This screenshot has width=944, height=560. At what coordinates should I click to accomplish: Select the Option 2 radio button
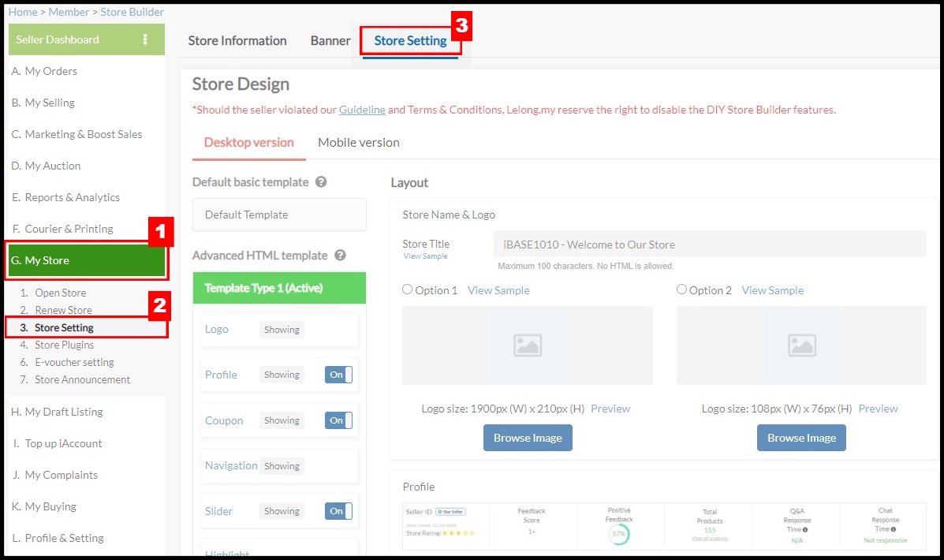(681, 289)
